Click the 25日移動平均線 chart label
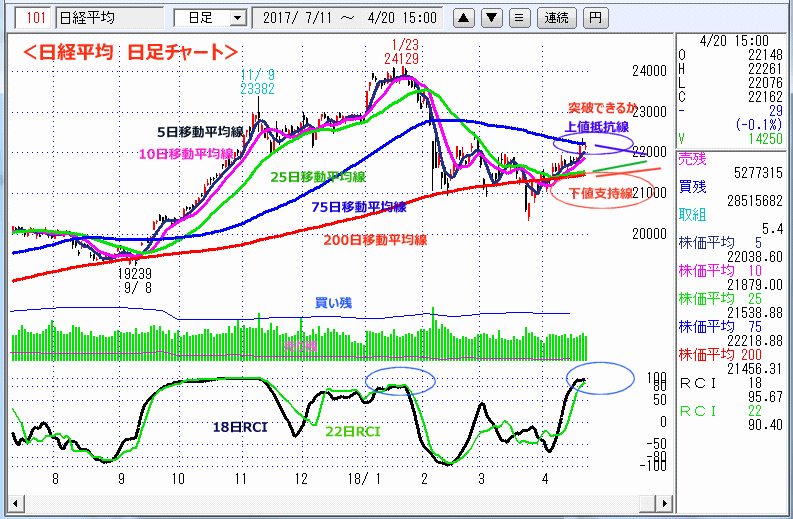This screenshot has width=793, height=519. 318,177
